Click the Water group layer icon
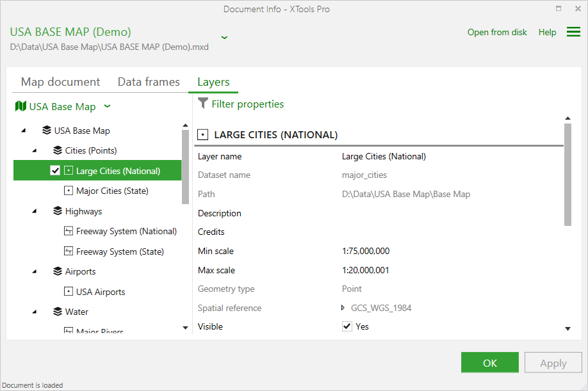 [x=58, y=312]
